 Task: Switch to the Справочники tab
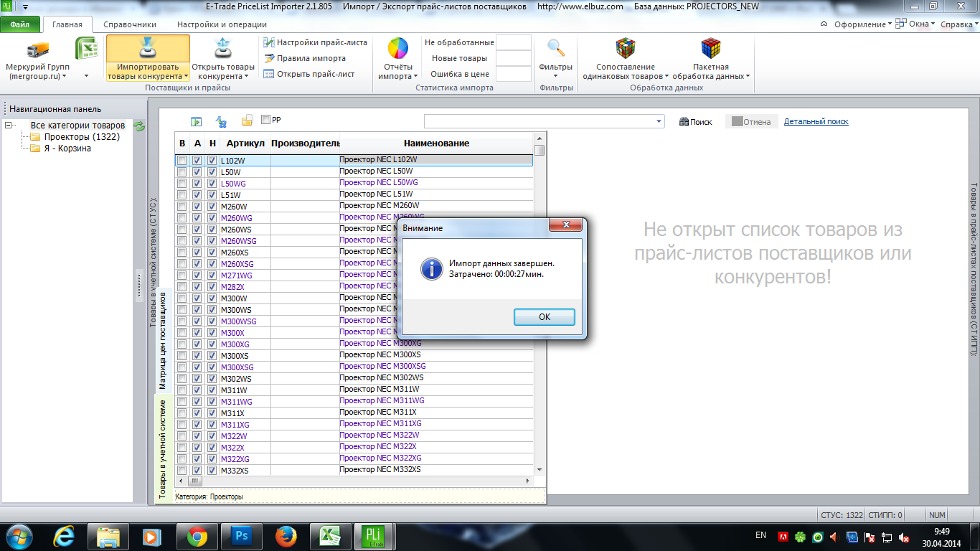130,24
